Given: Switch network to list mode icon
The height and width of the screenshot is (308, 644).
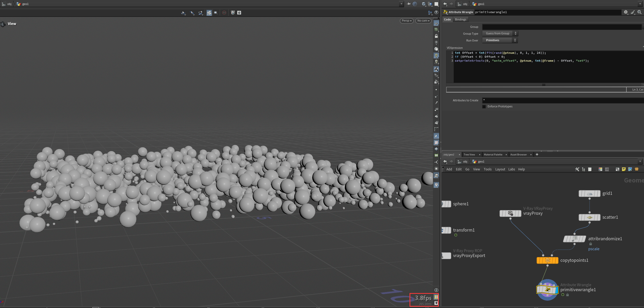Looking at the screenshot, I should click(590, 169).
